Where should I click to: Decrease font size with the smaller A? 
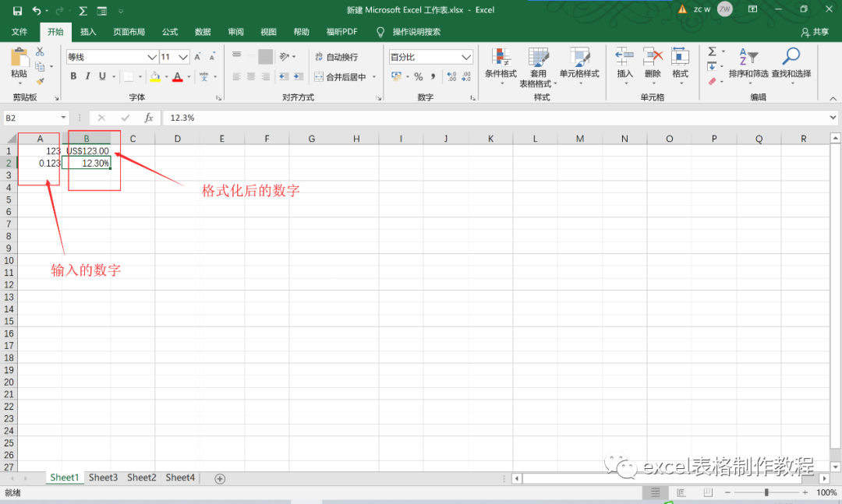point(212,57)
